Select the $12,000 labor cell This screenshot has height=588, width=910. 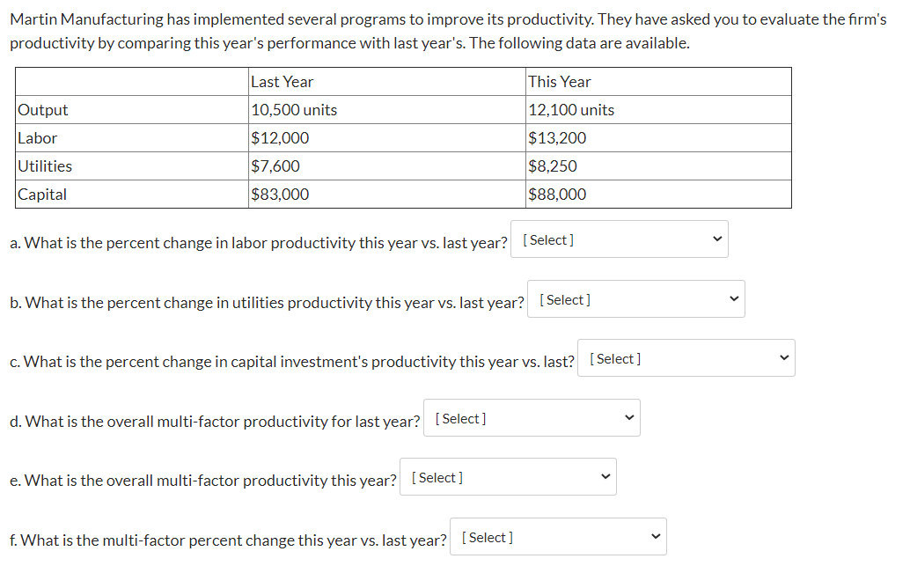point(280,138)
